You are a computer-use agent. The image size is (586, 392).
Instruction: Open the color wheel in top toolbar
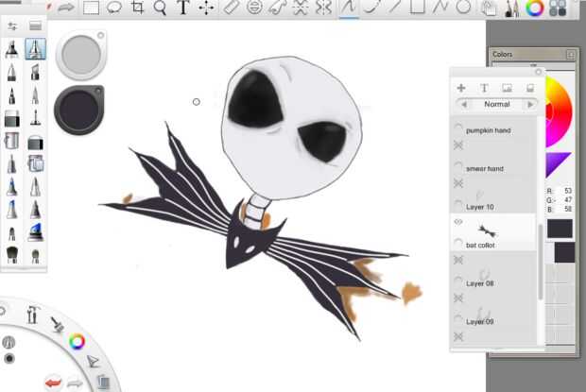(x=535, y=9)
